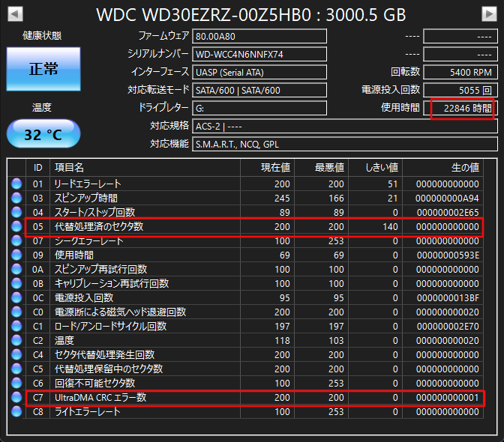Click status orb for row C2 温度
The height and width of the screenshot is (442, 504).
[16, 340]
